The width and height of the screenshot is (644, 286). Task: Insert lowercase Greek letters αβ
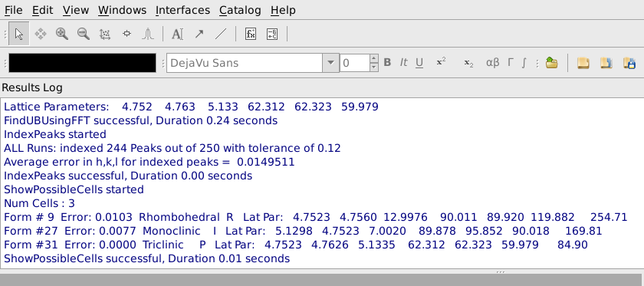coord(493,63)
